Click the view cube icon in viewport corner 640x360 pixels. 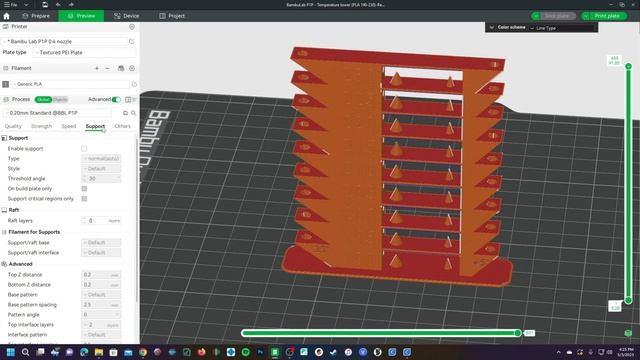point(628,333)
